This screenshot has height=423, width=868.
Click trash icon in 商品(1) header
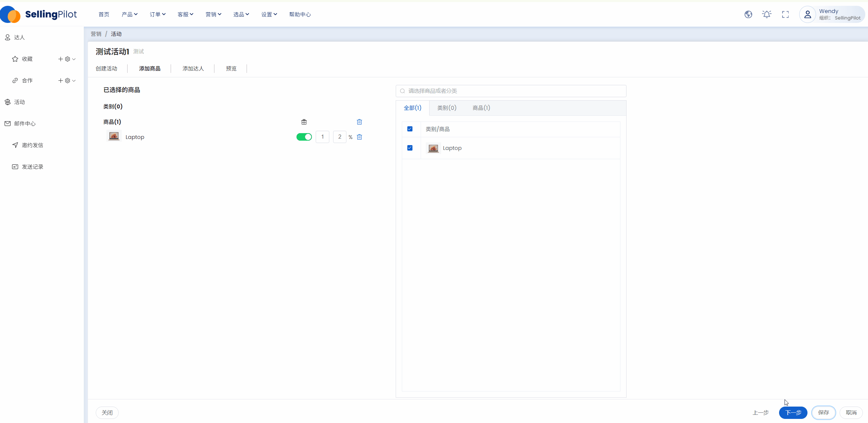[x=359, y=122]
